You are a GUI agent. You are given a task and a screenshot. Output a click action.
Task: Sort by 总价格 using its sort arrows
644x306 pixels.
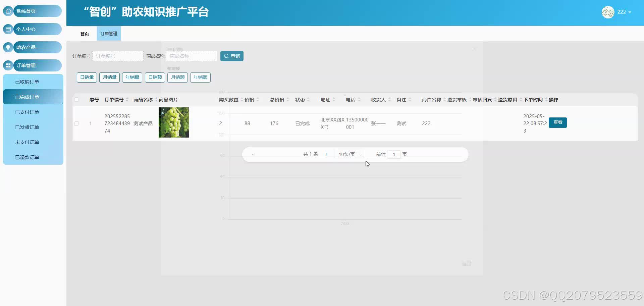pos(288,100)
